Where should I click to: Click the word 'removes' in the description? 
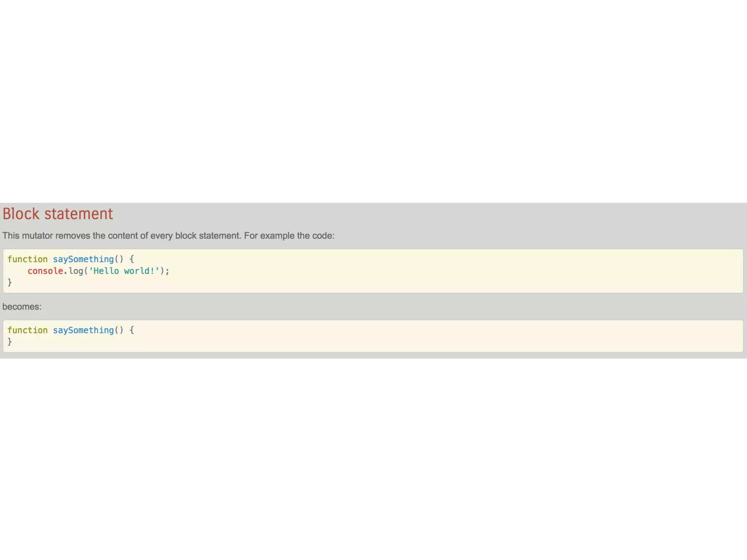(x=73, y=236)
